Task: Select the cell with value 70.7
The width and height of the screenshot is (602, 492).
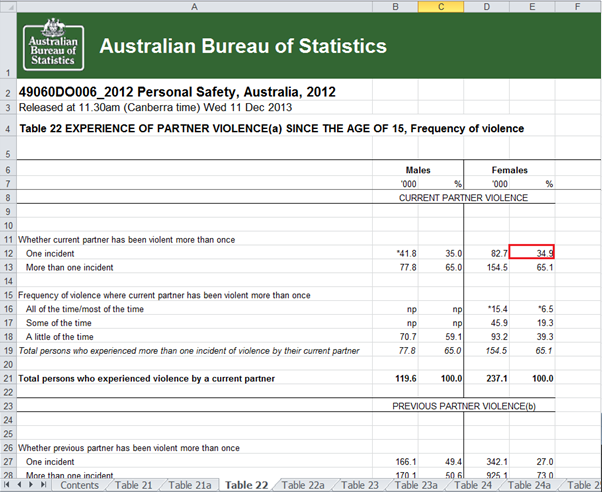Action: click(395, 337)
